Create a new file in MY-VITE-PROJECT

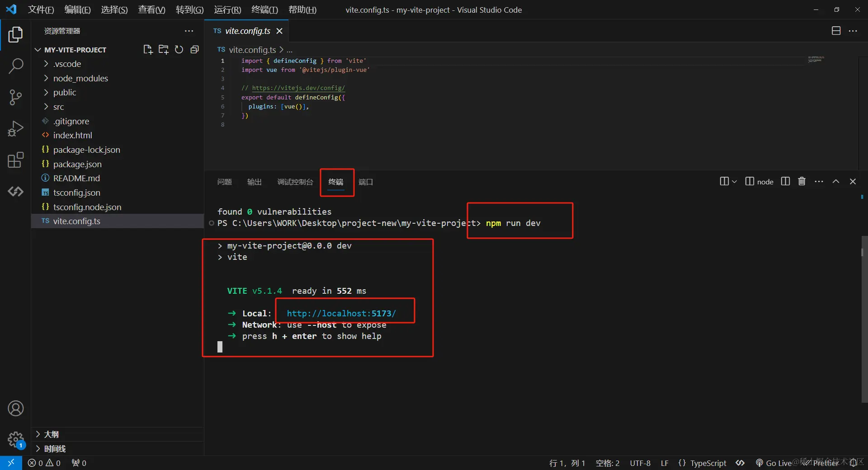(x=148, y=50)
